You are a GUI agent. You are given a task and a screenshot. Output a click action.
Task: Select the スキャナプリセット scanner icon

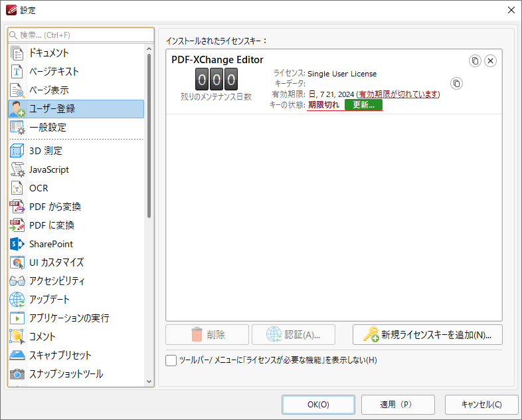point(17,355)
